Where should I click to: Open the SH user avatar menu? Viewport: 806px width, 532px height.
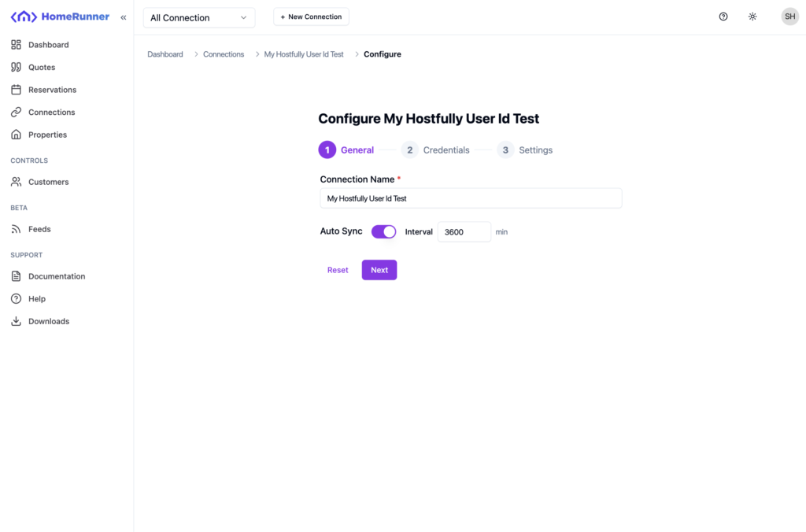pyautogui.click(x=789, y=17)
